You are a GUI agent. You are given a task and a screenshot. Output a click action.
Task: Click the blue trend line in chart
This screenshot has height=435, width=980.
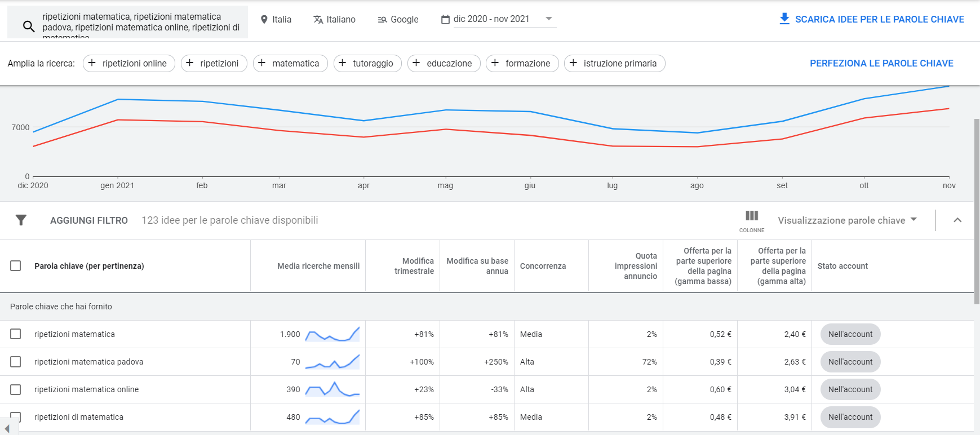point(490,110)
